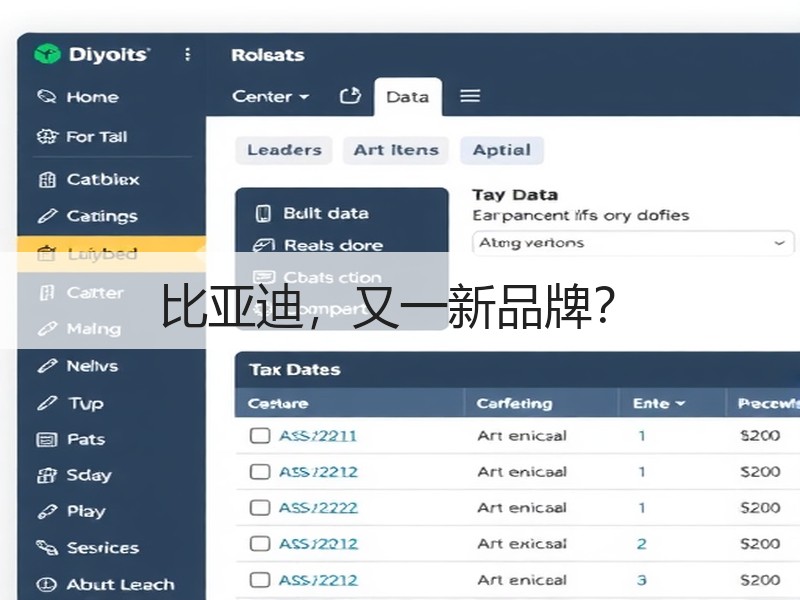Tick the ASS/2212 row checkbox with Ente 2

click(x=260, y=544)
